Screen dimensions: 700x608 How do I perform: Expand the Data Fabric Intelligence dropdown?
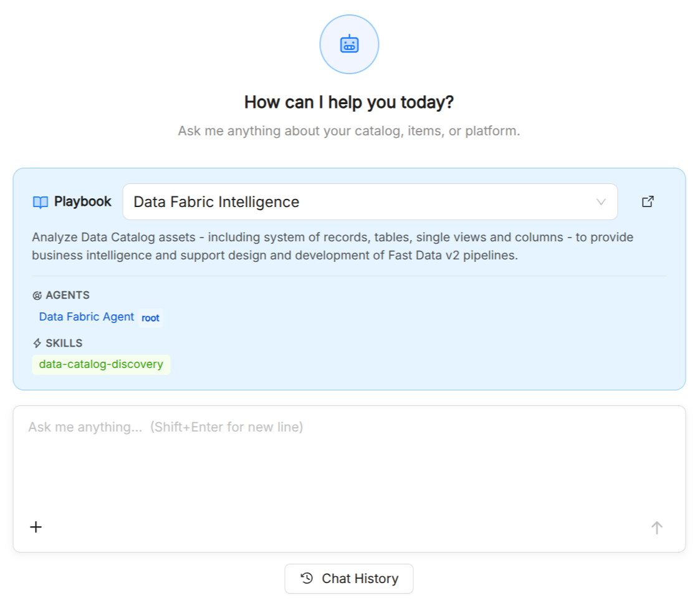[x=370, y=202]
